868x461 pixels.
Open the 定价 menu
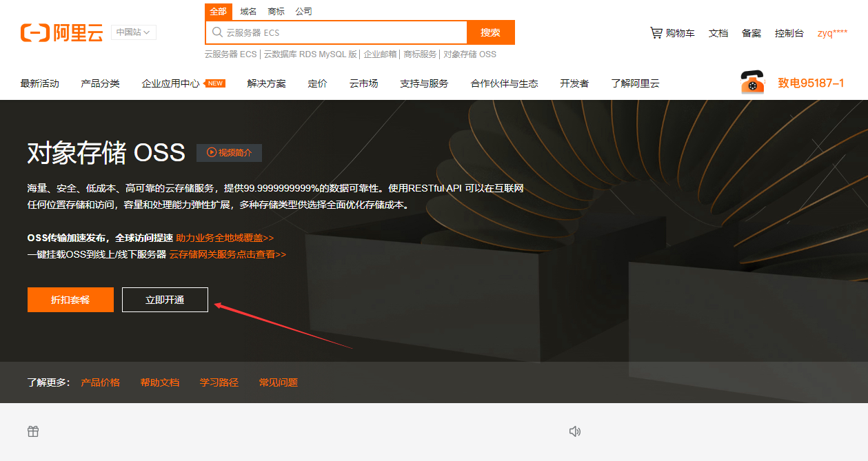tap(318, 83)
